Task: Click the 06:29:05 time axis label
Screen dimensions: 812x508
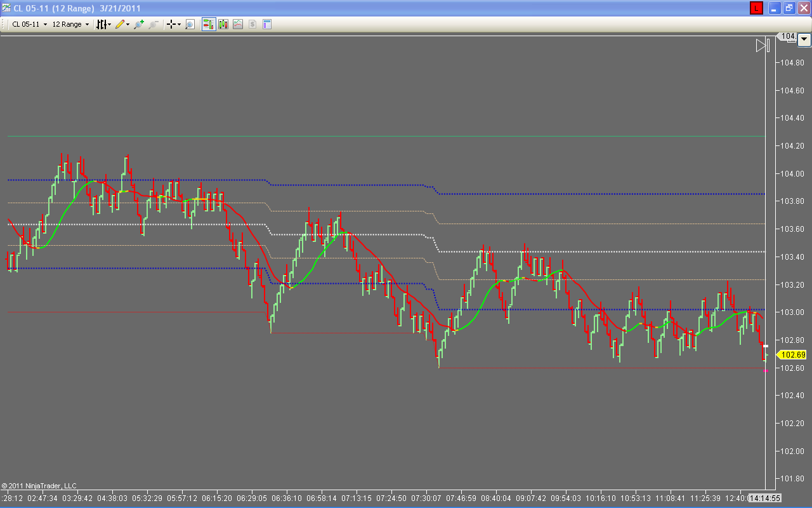Action: click(x=252, y=498)
